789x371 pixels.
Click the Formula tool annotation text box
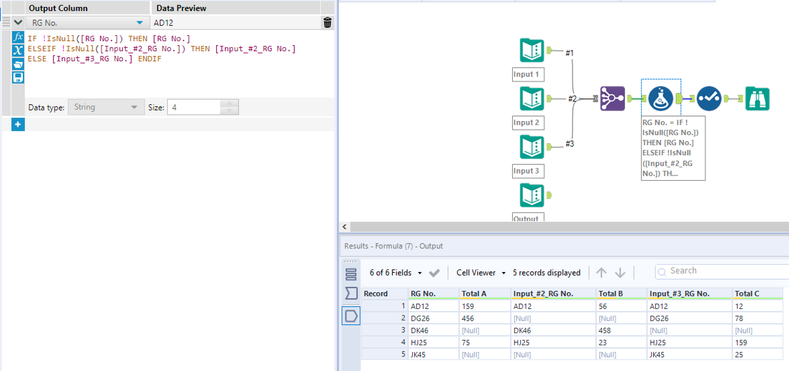point(673,148)
